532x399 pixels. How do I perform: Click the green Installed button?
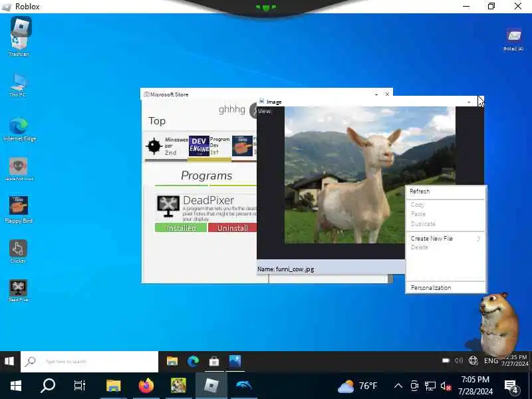[x=181, y=227]
